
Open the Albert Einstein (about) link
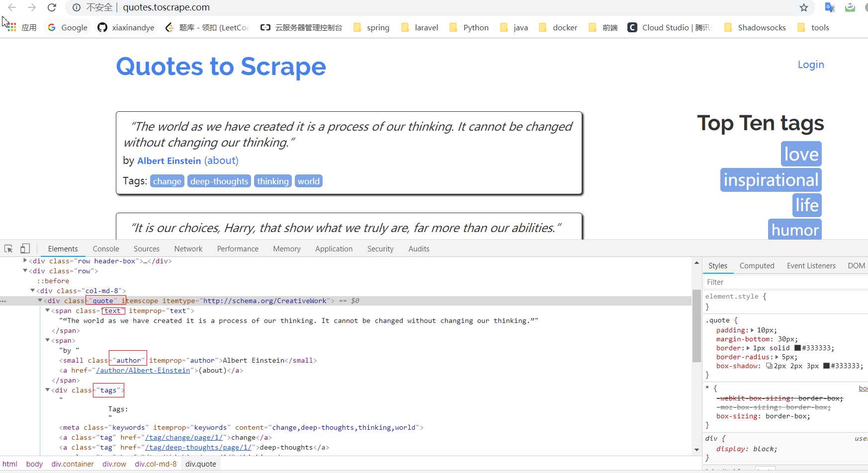click(x=221, y=160)
